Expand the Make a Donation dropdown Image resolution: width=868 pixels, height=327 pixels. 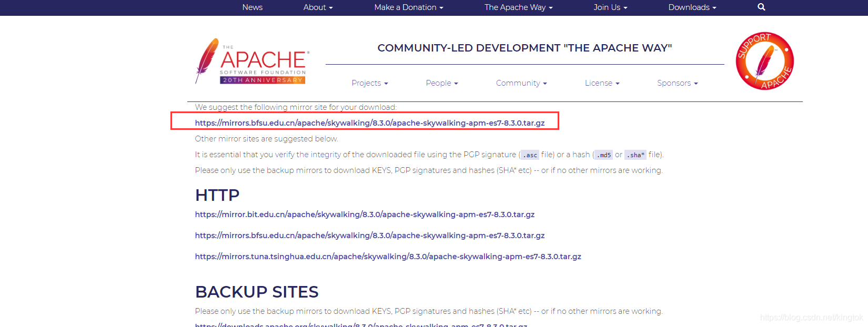click(409, 7)
